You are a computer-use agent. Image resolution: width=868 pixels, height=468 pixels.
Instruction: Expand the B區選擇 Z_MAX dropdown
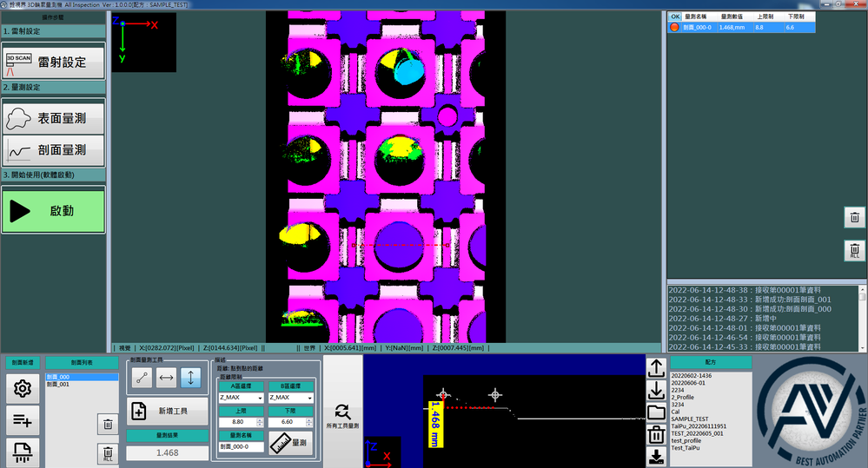[x=308, y=398]
